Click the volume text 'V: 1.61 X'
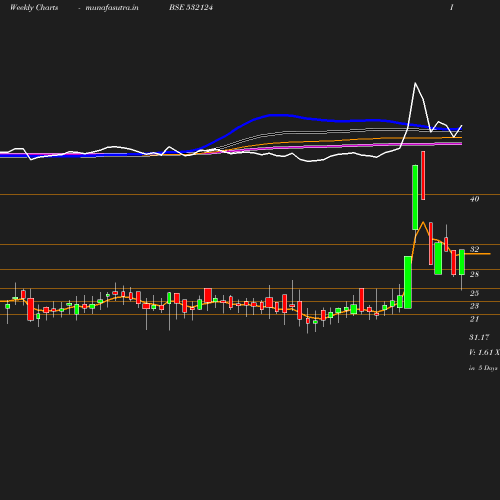 coord(484,352)
